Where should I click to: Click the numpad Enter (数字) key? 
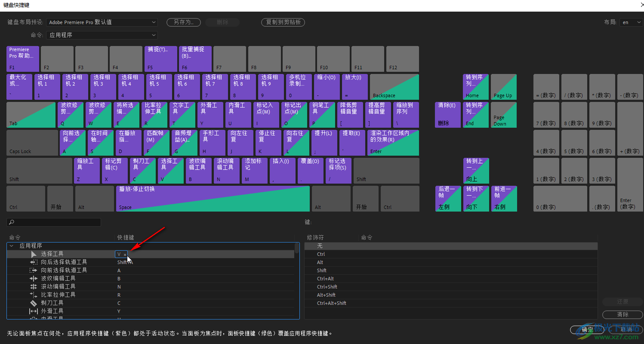(630, 184)
